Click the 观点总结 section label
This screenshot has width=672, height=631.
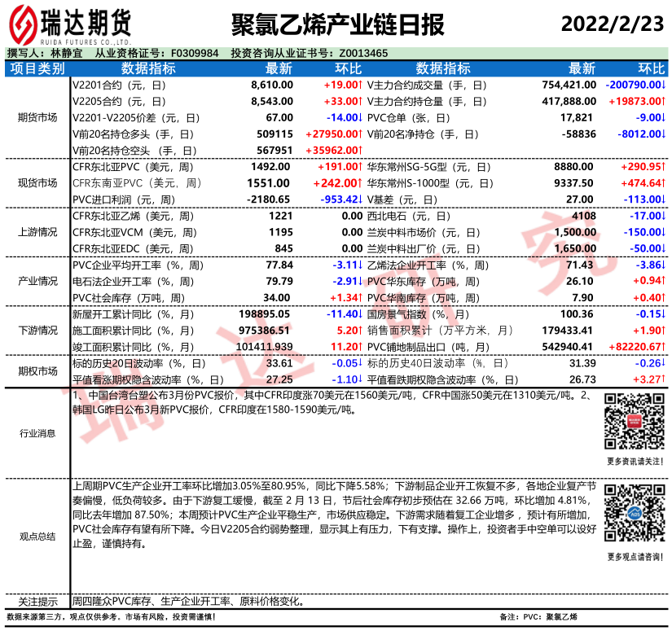point(37,537)
